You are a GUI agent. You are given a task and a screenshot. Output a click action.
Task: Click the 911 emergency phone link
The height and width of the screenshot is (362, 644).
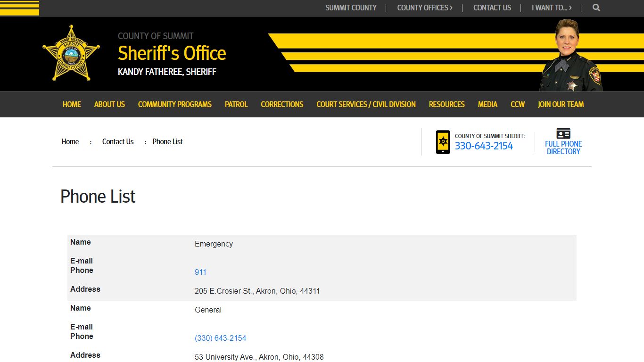200,272
